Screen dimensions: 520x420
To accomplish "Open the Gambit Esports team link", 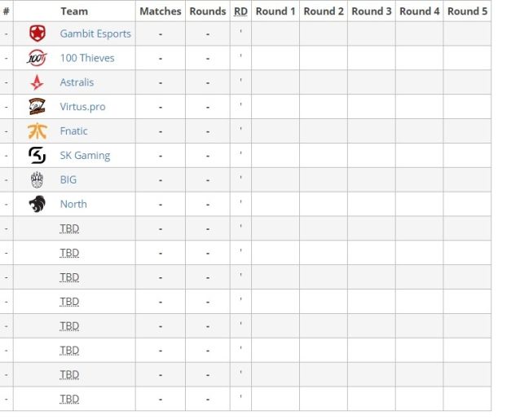I will [x=95, y=33].
